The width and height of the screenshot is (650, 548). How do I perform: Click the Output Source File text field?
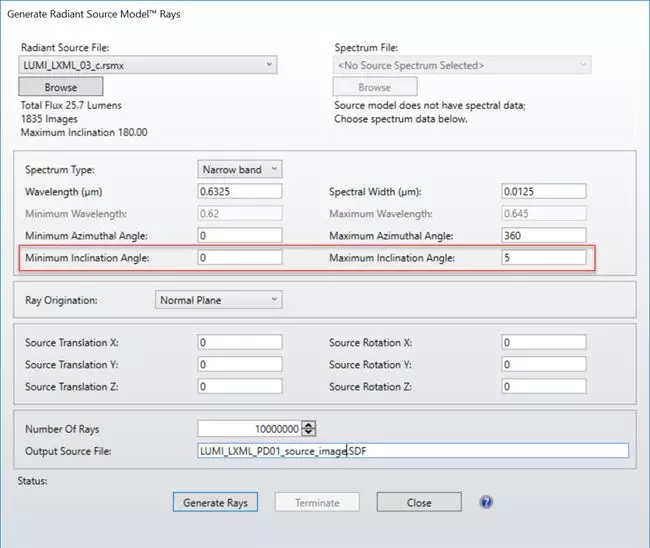click(413, 451)
